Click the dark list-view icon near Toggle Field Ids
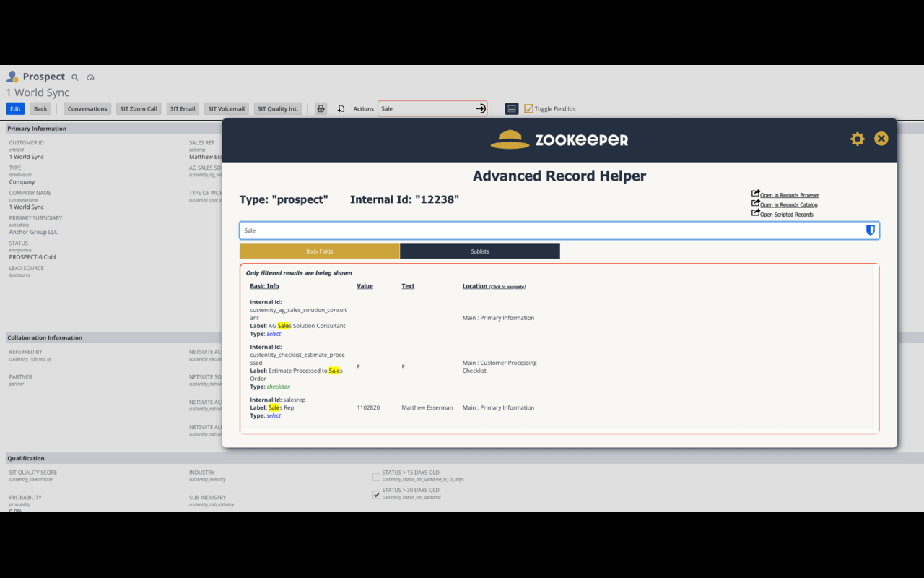924x578 pixels. 512,108
